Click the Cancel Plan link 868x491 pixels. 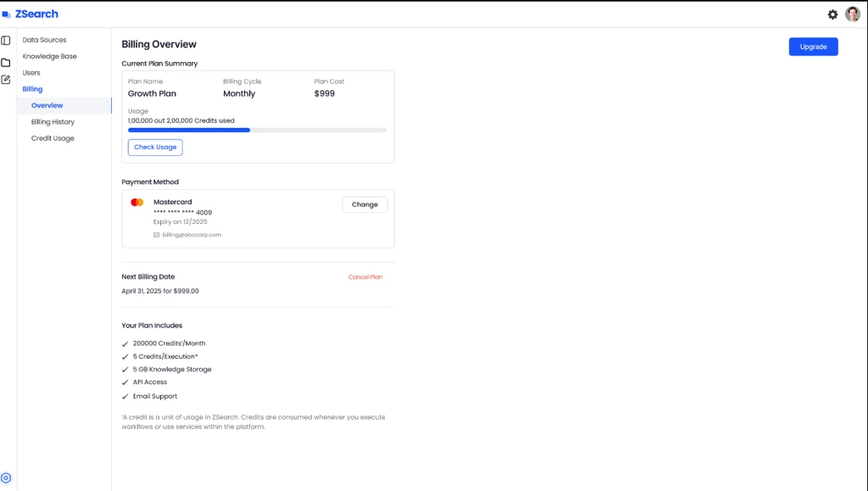click(x=365, y=277)
